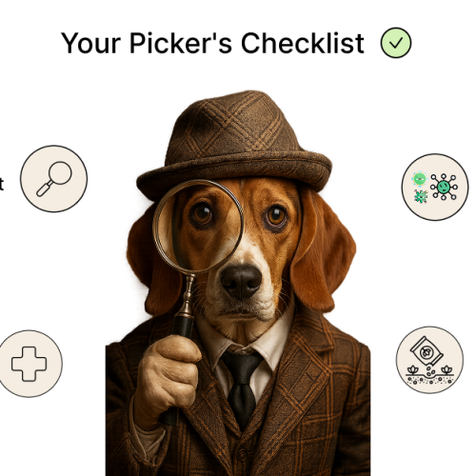
Task: Click the detective beagle image
Action: tap(238, 283)
